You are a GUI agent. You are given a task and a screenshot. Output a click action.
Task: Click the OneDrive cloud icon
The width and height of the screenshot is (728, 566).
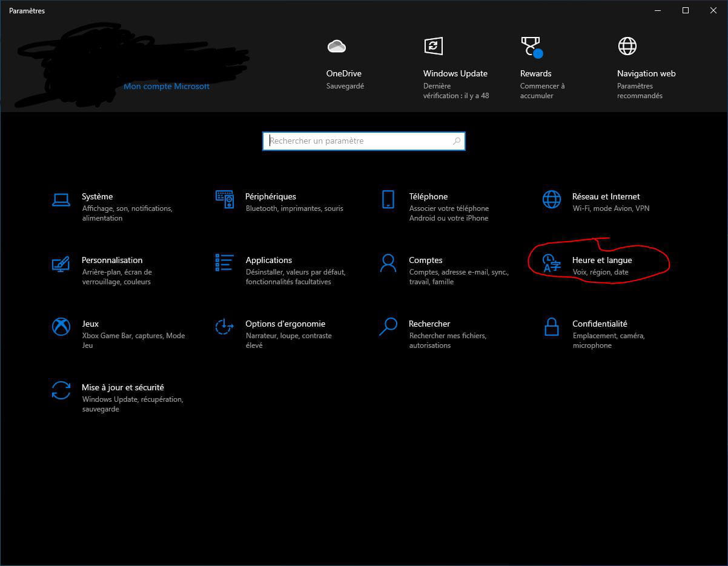pyautogui.click(x=336, y=46)
